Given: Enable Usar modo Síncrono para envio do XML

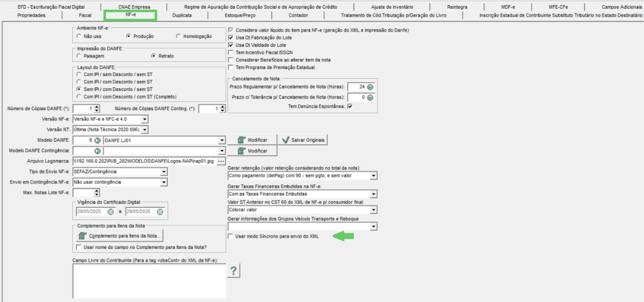Looking at the screenshot, I should [x=231, y=237].
